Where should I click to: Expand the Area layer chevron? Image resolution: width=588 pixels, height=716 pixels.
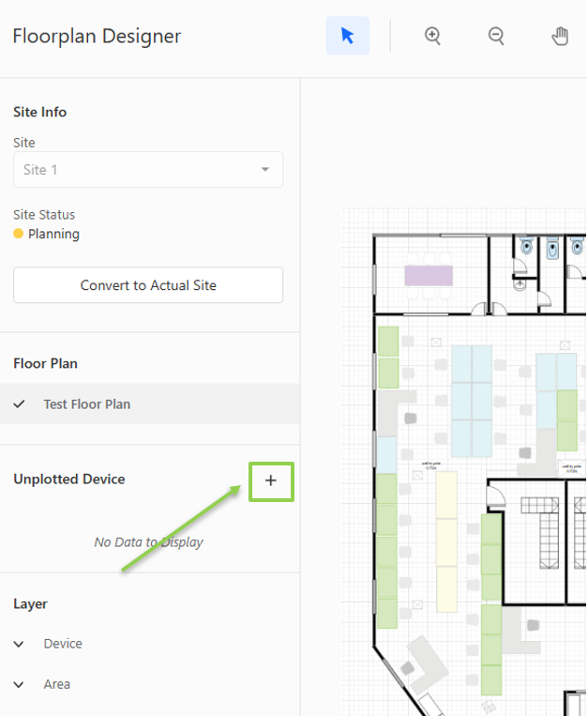pos(20,684)
